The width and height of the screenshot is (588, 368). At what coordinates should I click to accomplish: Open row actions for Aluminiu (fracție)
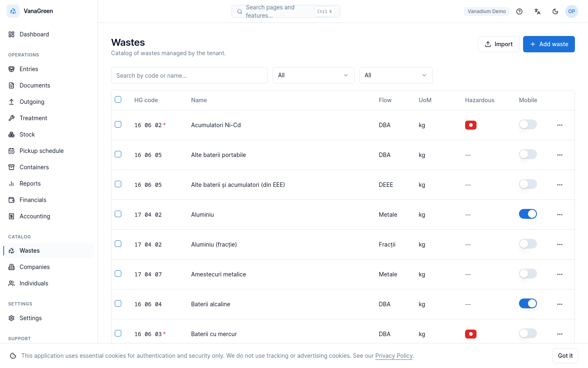pos(560,245)
